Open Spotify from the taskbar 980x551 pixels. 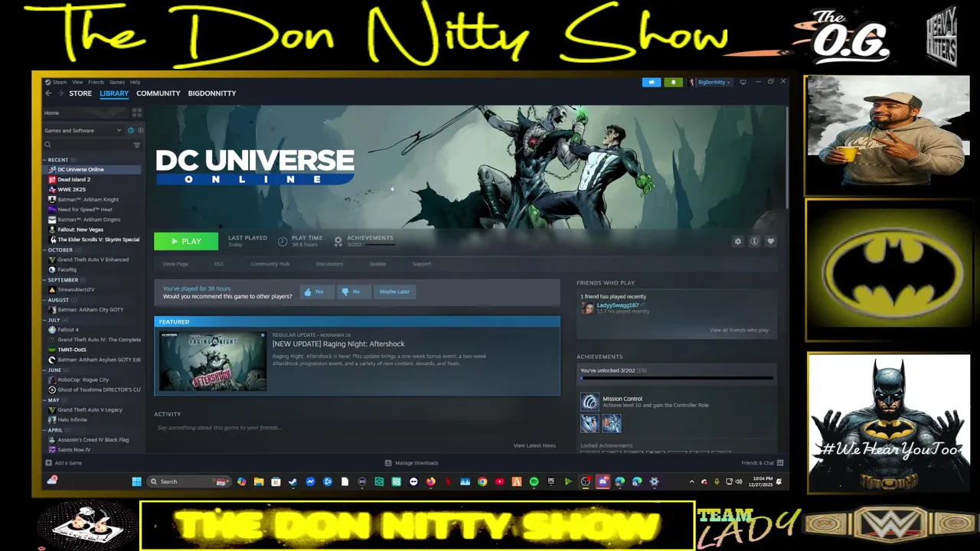click(534, 481)
